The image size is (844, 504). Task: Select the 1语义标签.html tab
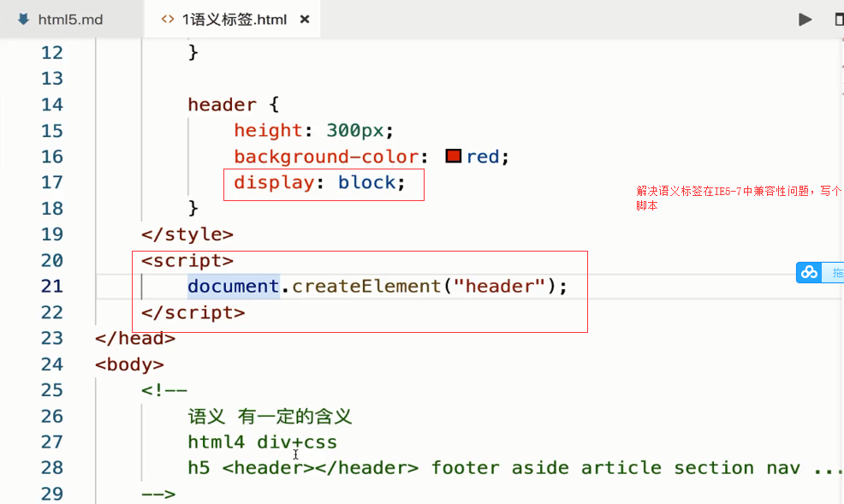tap(233, 20)
